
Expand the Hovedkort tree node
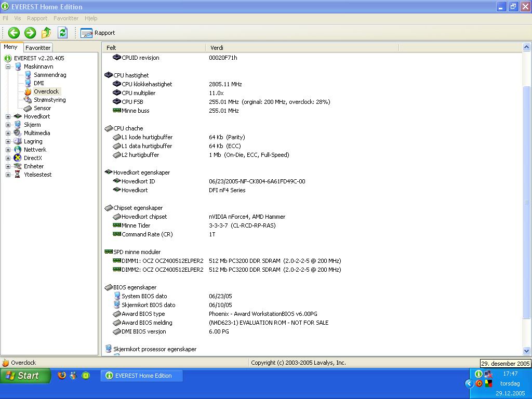(8, 116)
